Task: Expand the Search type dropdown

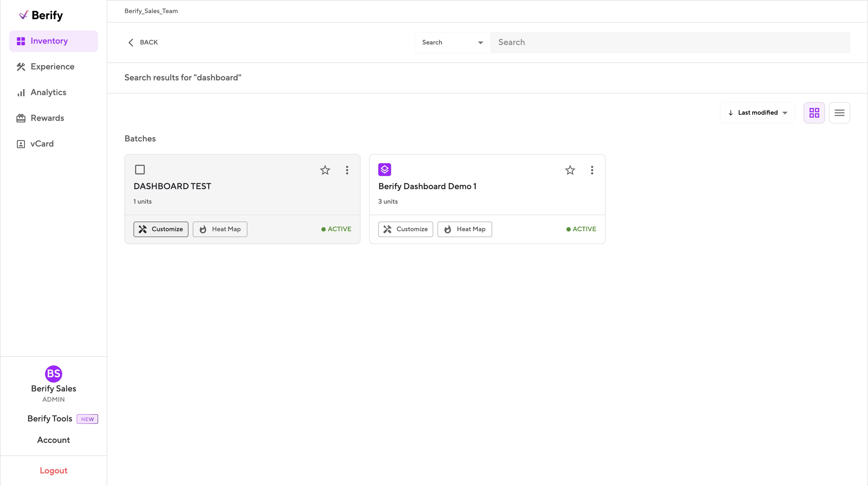Action: 452,42
